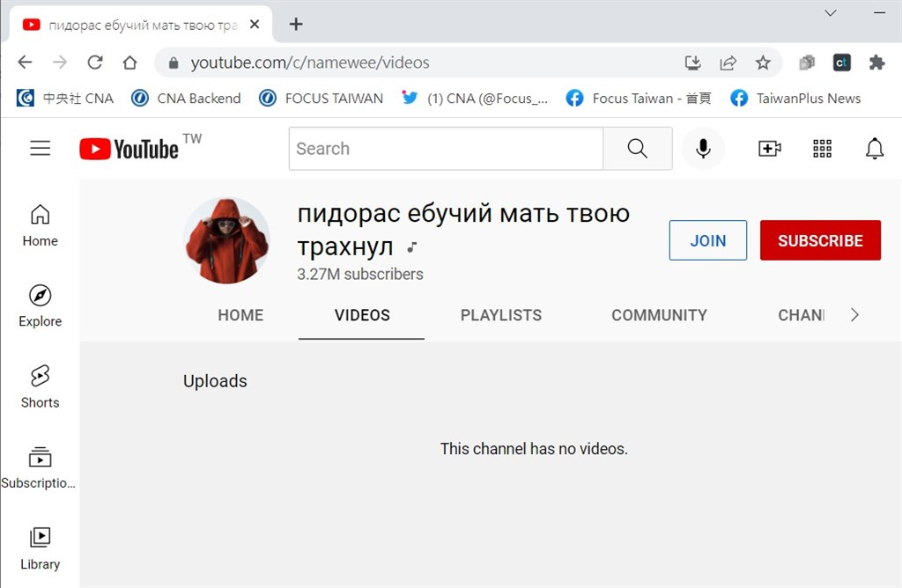Click the red SUBSCRIBE button
The width and height of the screenshot is (902, 588).
pos(820,240)
